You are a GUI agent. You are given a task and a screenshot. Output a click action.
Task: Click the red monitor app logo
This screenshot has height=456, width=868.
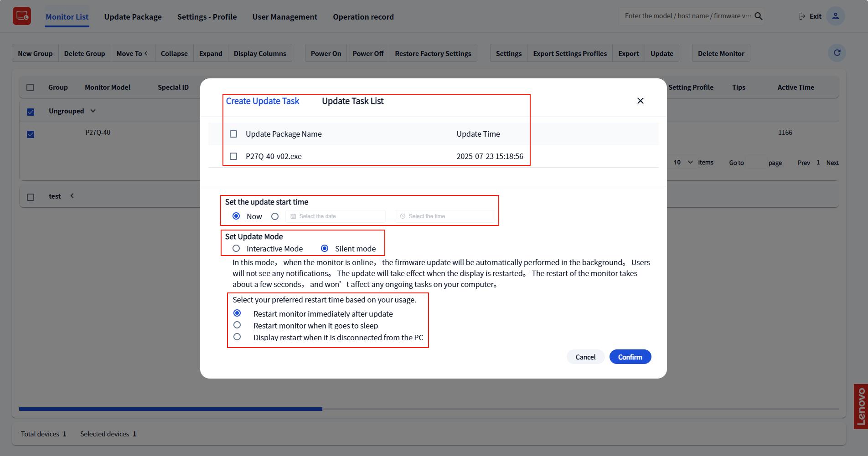(x=21, y=16)
